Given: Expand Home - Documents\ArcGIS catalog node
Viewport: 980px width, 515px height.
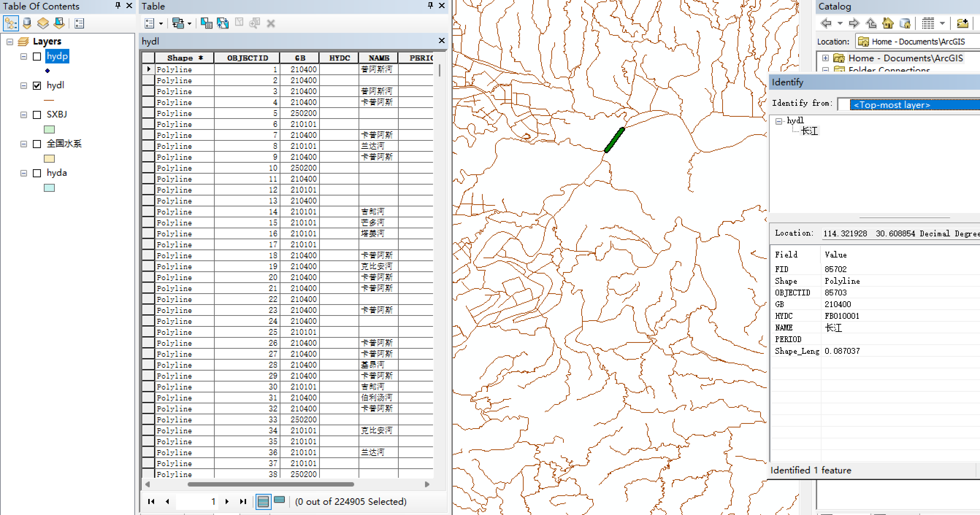Looking at the screenshot, I should (825, 58).
